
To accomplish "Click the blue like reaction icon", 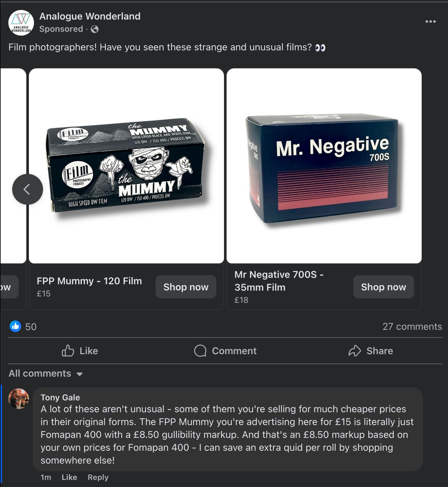I will [x=15, y=326].
